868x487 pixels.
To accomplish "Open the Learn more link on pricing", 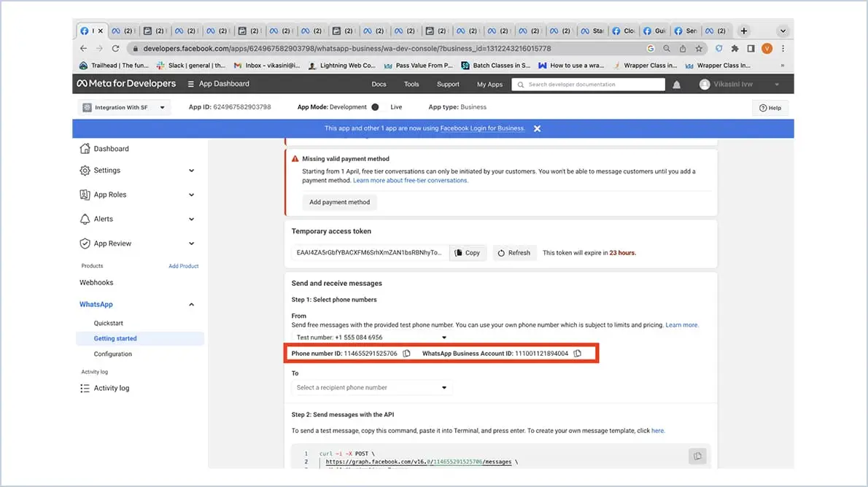I will 681,325.
